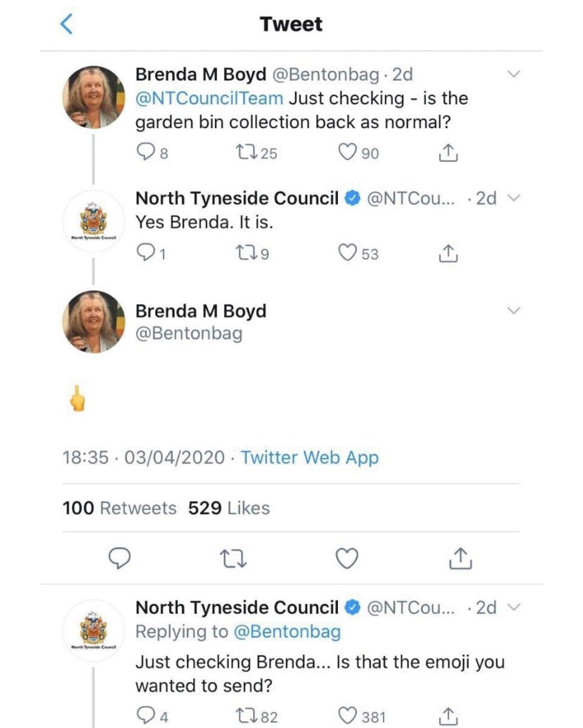This screenshot has height=728, width=583.
Task: Like the main emoji tweet by Brenda
Action: click(347, 558)
